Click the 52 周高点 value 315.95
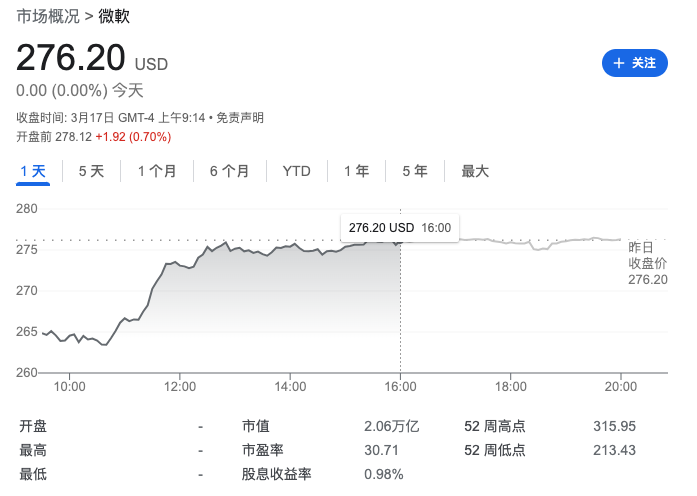The image size is (697, 496). click(614, 426)
